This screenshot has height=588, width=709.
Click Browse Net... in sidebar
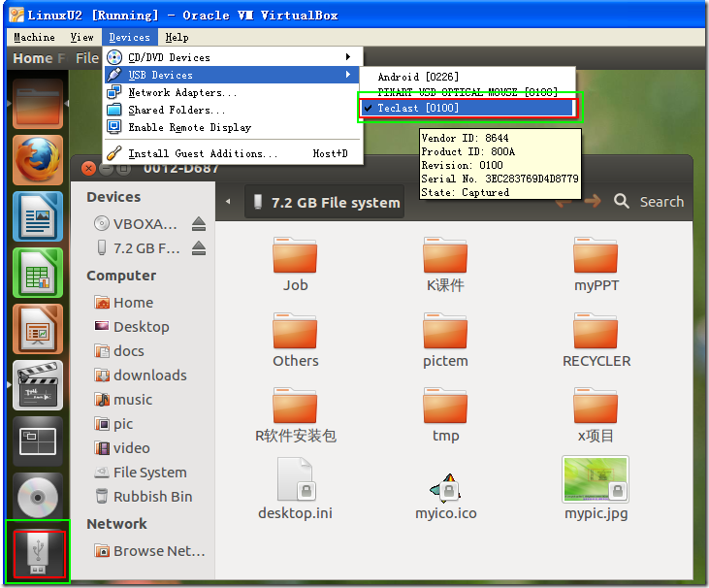[x=149, y=551]
